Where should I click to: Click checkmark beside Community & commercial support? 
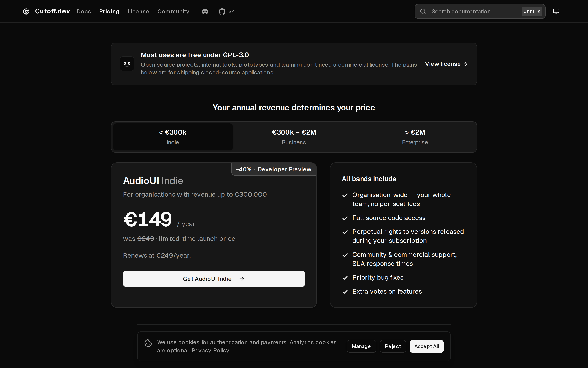point(345,255)
